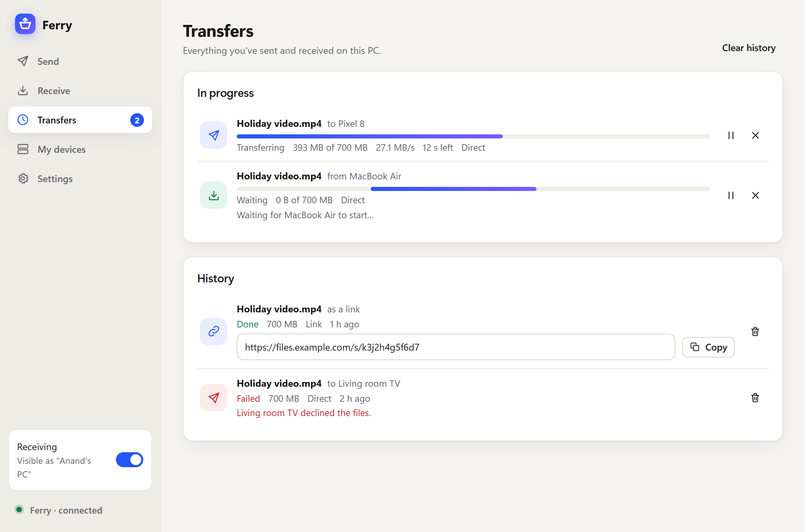Open Settings from the sidebar
The height and width of the screenshot is (532, 805).
pyautogui.click(x=80, y=179)
